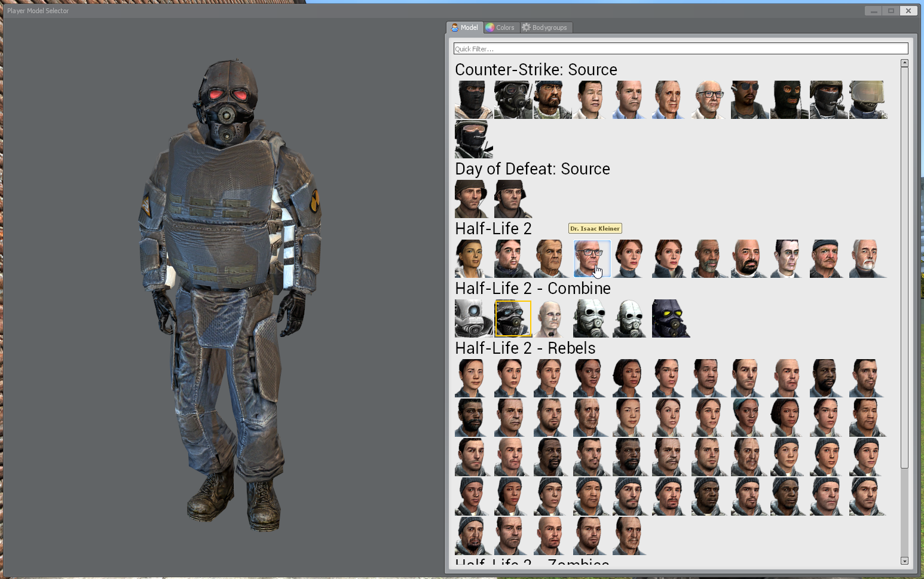The width and height of the screenshot is (924, 579).
Task: Click the "Counter-Strike: Source" category heading
Action: point(536,70)
